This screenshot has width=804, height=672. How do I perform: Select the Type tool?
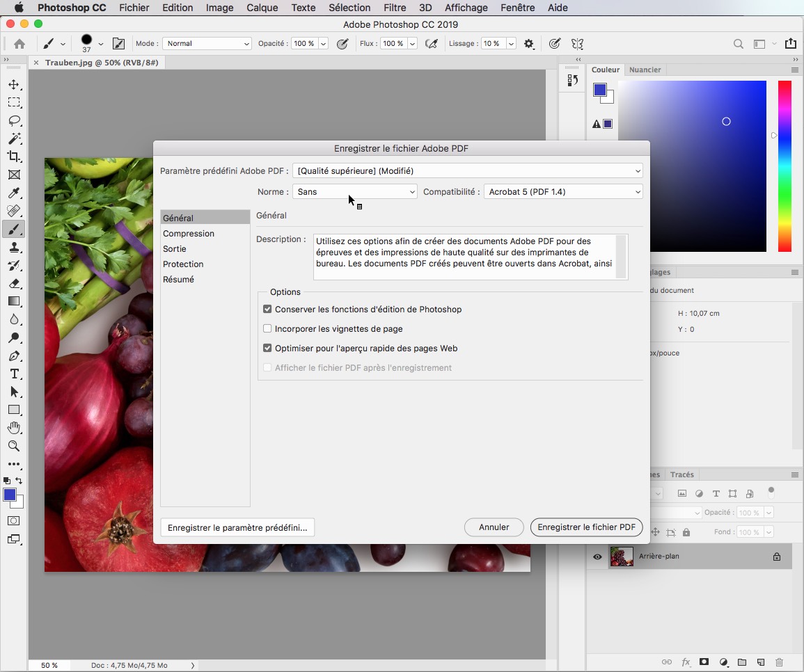pyautogui.click(x=14, y=374)
